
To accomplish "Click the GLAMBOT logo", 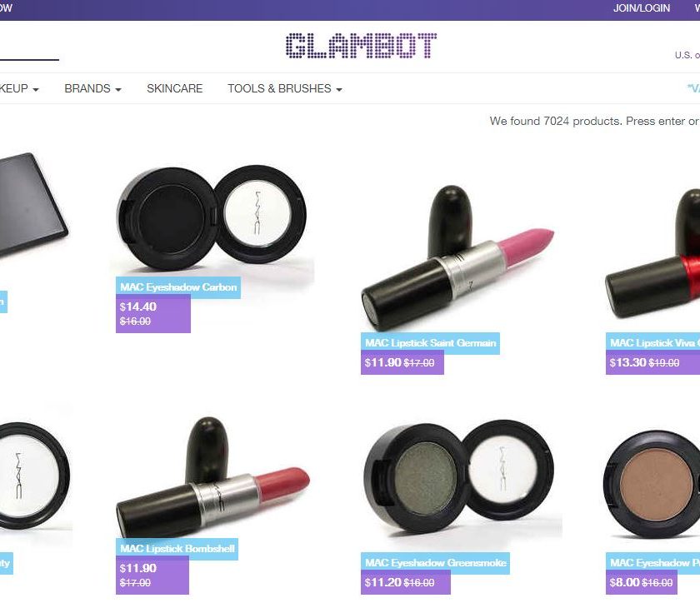I will pyautogui.click(x=361, y=46).
